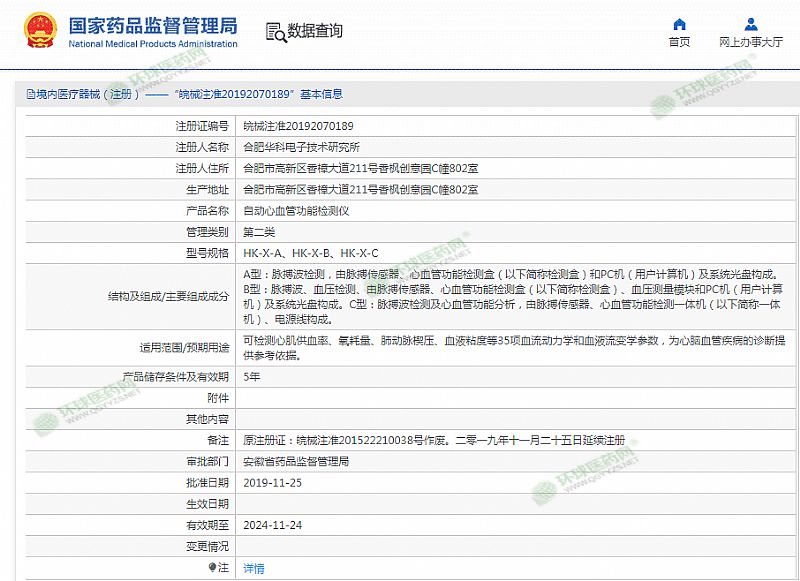Image resolution: width=800 pixels, height=581 pixels.
Task: Click the 第二类 management category cell
Action: click(x=259, y=232)
